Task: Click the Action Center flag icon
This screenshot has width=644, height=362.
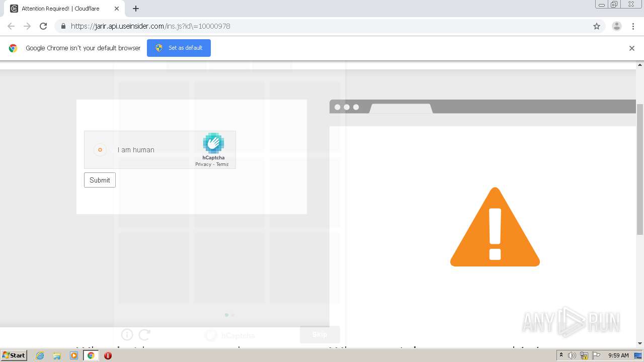Action: (x=596, y=355)
